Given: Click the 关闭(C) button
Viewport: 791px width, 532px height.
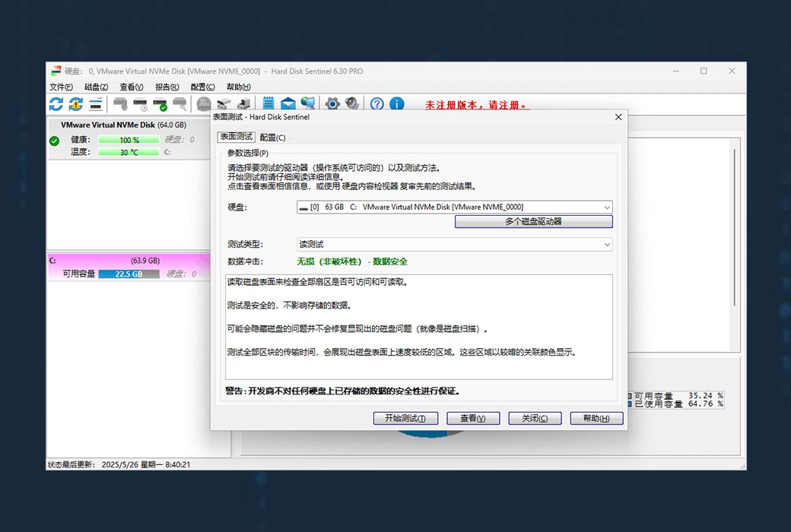Looking at the screenshot, I should click(535, 418).
